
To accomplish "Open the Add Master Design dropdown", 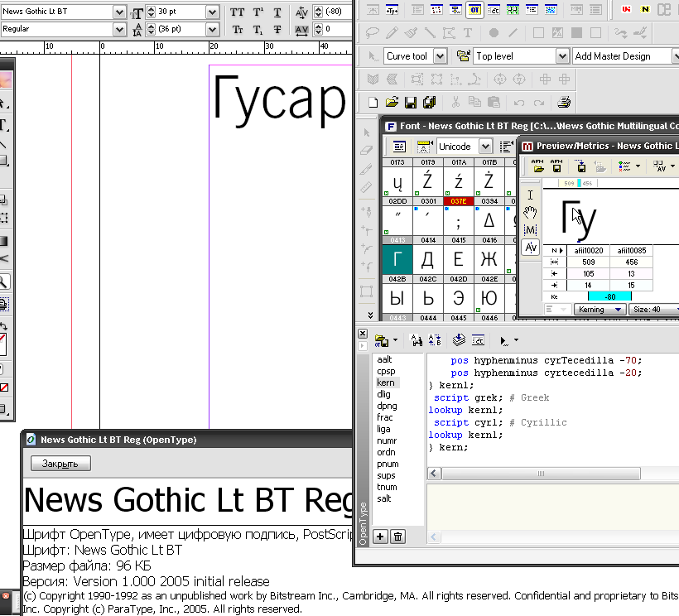I will 675,55.
